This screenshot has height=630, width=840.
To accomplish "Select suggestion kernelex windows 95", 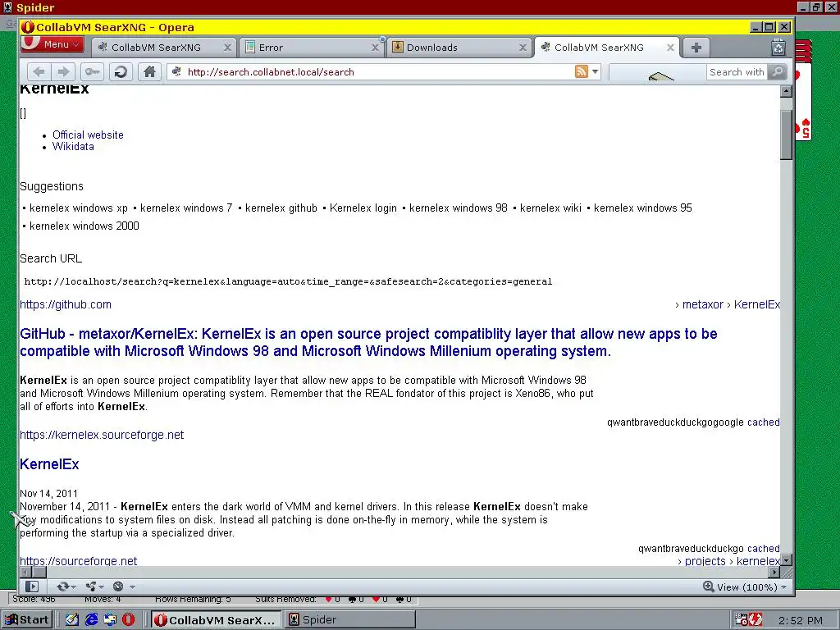I will 643,208.
